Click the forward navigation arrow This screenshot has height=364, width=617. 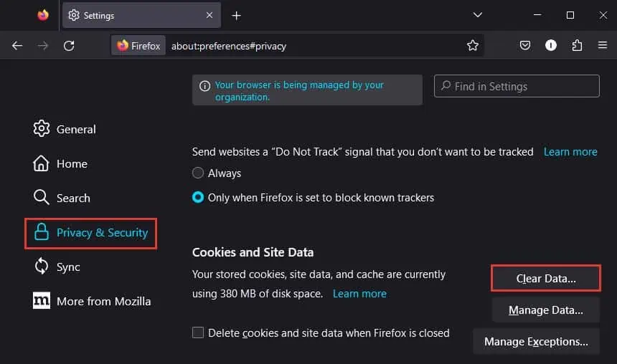(x=43, y=46)
